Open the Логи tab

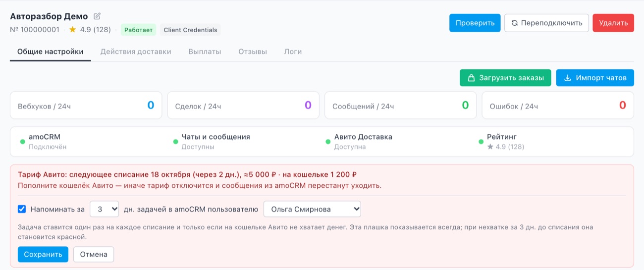(293, 52)
